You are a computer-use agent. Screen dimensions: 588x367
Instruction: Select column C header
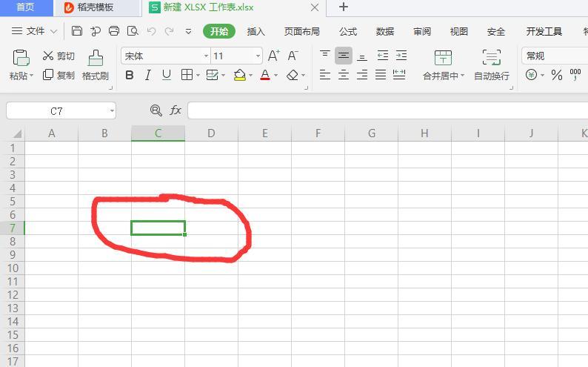158,133
